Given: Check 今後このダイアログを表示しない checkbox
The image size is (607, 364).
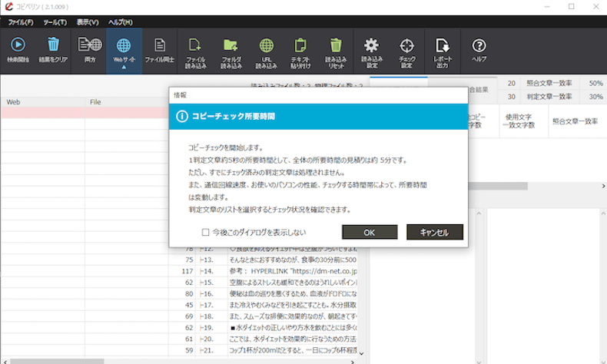Looking at the screenshot, I should coord(206,232).
